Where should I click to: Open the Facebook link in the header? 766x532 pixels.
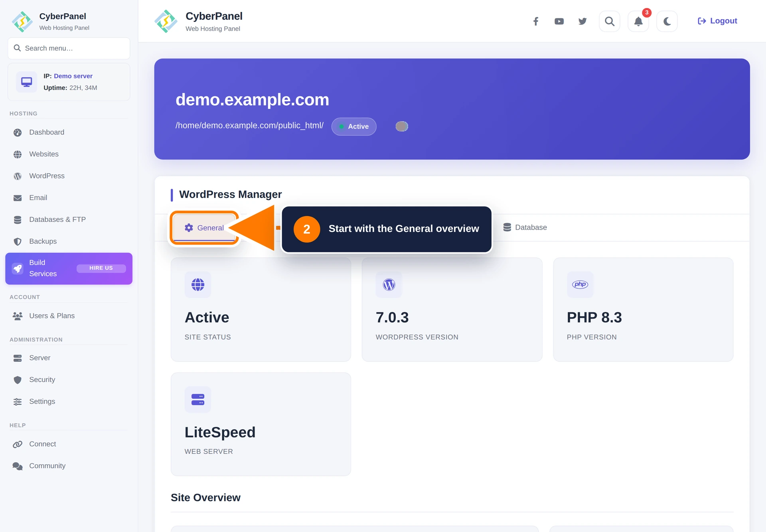pyautogui.click(x=536, y=21)
